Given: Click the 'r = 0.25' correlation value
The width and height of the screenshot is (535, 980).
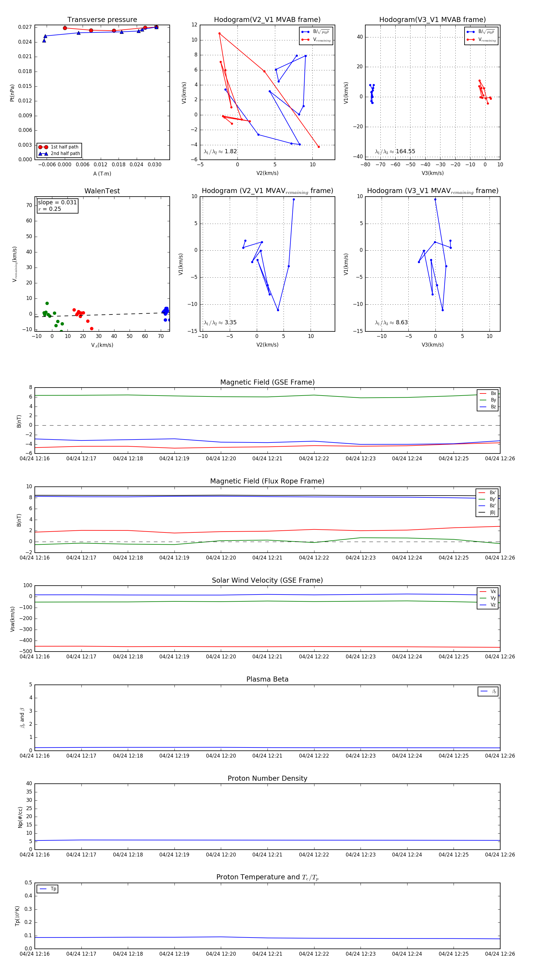Looking at the screenshot, I should (50, 209).
